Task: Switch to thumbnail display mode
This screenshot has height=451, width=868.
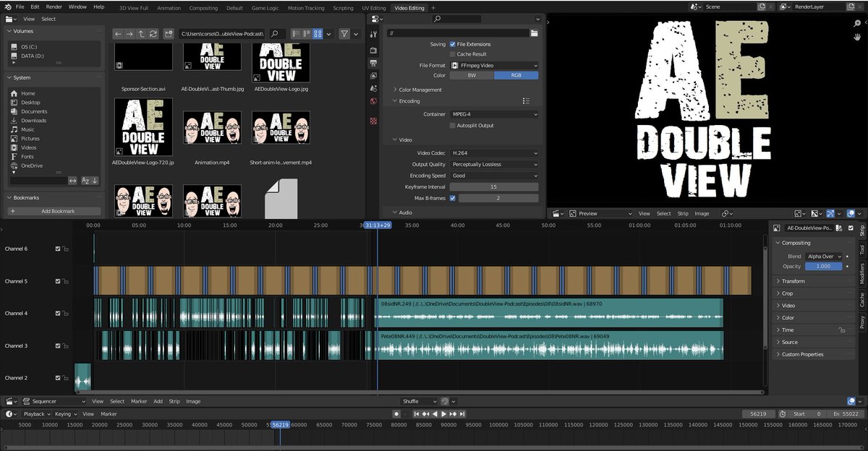Action: pyautogui.click(x=318, y=34)
